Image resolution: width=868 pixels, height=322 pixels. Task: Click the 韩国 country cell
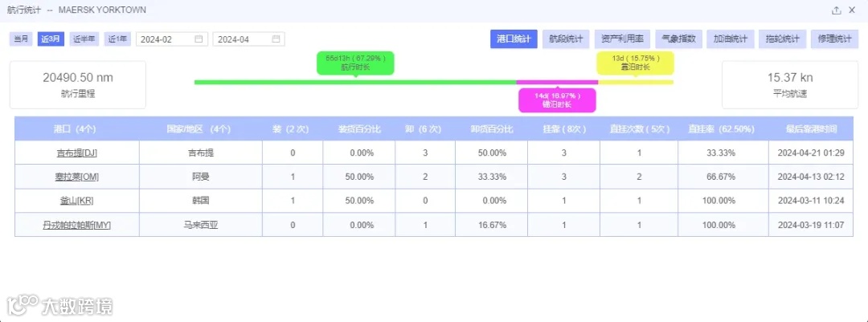(x=200, y=201)
